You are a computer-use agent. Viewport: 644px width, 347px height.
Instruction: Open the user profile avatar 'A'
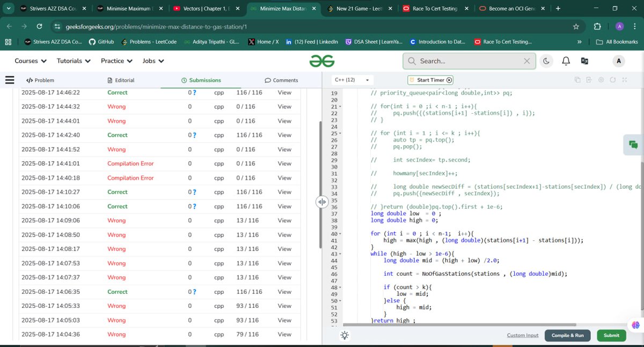[x=619, y=61]
